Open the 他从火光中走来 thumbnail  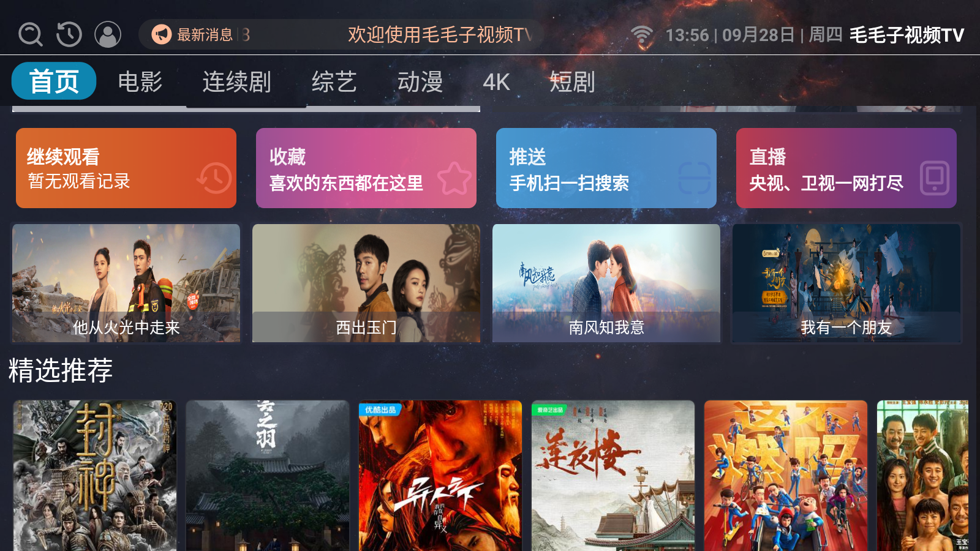coord(126,283)
